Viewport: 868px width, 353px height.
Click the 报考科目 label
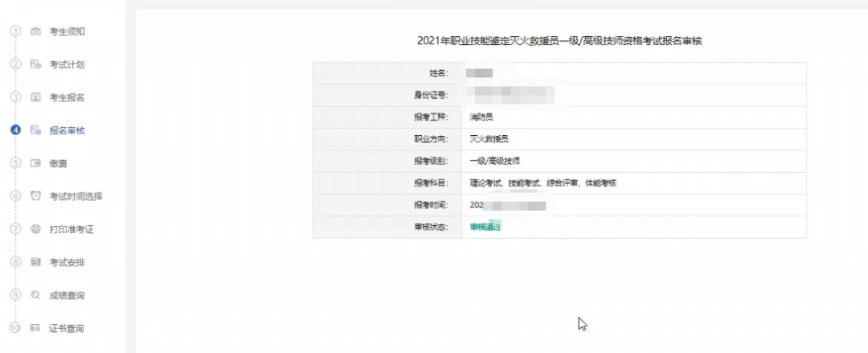432,183
